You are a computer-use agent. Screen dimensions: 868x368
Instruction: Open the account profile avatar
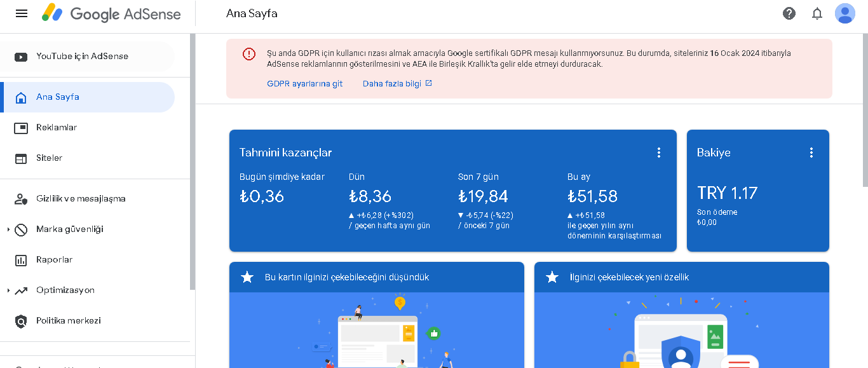tap(845, 13)
